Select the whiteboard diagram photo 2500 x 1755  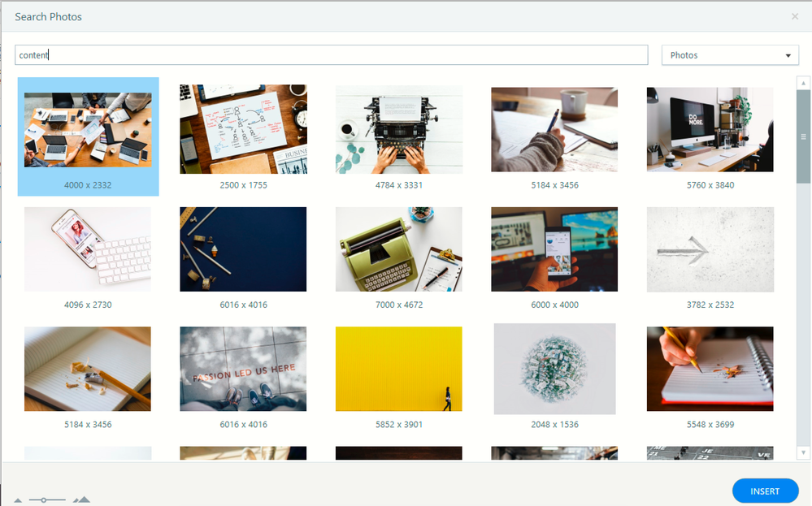tap(243, 129)
